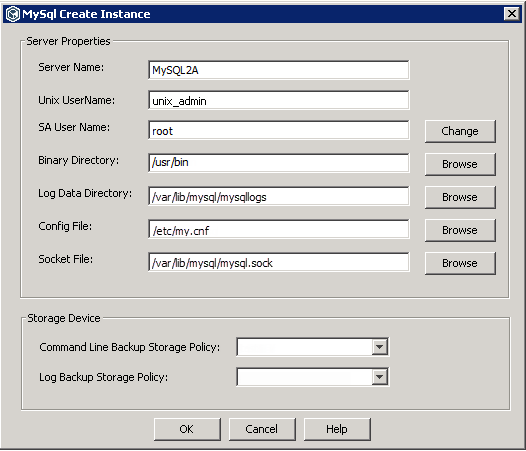Image resolution: width=526 pixels, height=451 pixels.
Task: Browse for the Binary Directory
Action: point(460,164)
